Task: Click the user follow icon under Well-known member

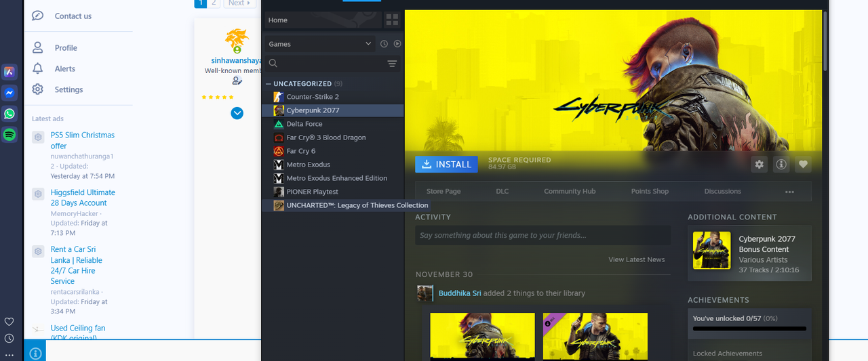Action: coord(237,81)
